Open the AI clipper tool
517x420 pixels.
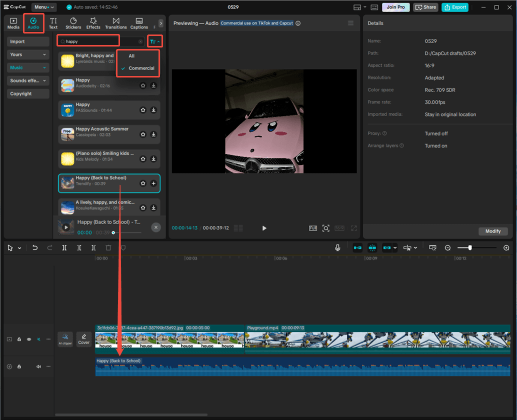tap(65, 339)
